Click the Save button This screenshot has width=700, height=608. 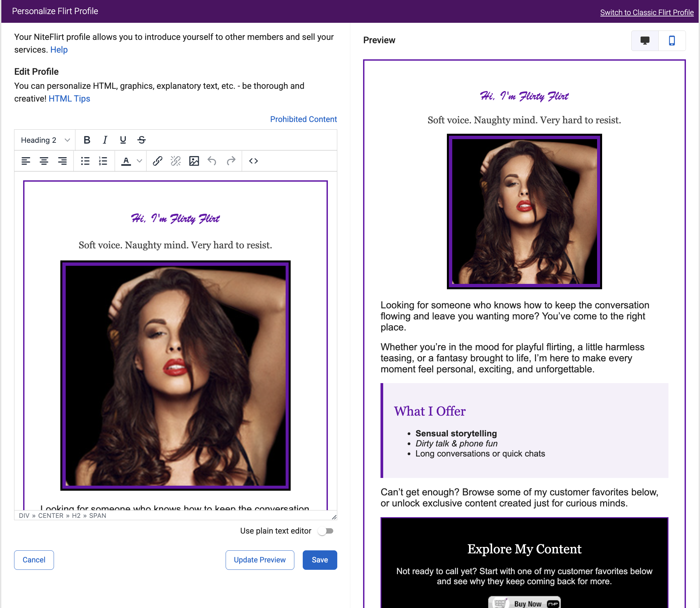tap(319, 560)
